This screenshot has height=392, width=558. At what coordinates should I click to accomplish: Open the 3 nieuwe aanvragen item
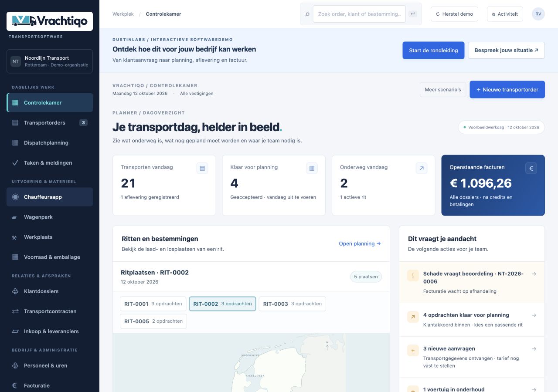coord(472,357)
